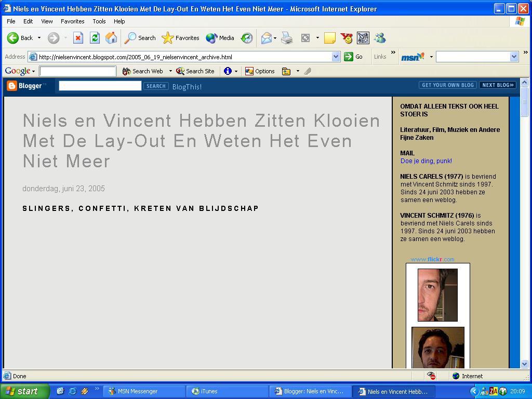Launch Internet Explorer from Quick Launch
This screenshot has height=399, width=532.
point(72,391)
